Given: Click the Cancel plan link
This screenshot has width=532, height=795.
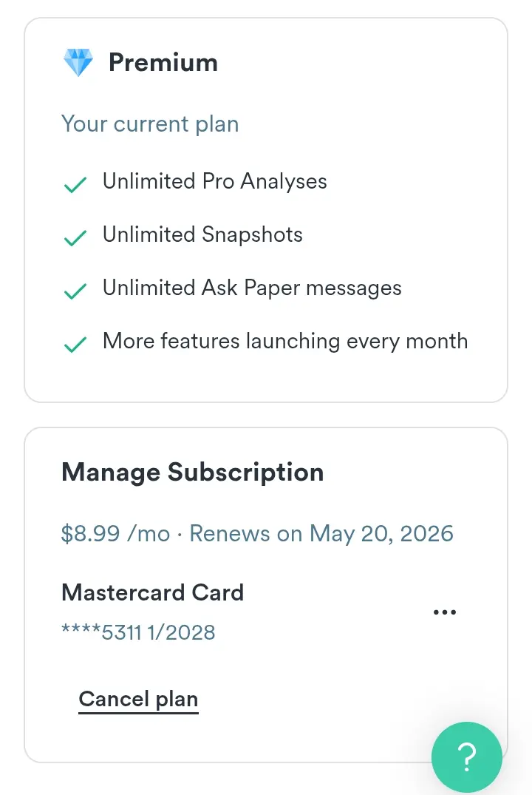Looking at the screenshot, I should coord(138,699).
